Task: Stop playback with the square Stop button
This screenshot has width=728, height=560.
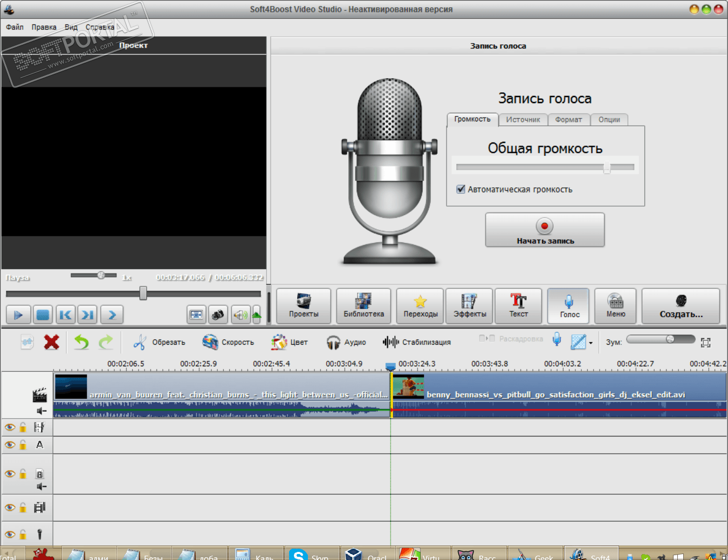Action: coord(43,315)
